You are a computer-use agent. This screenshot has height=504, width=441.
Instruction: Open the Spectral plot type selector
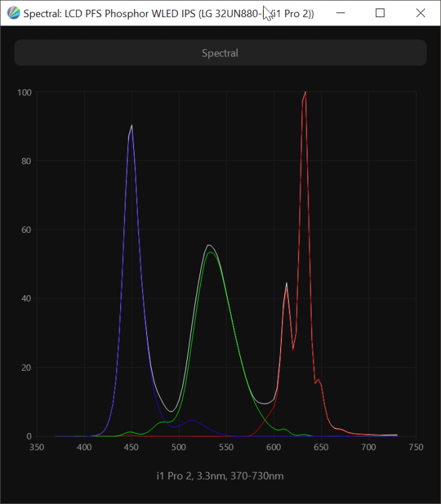[x=220, y=53]
